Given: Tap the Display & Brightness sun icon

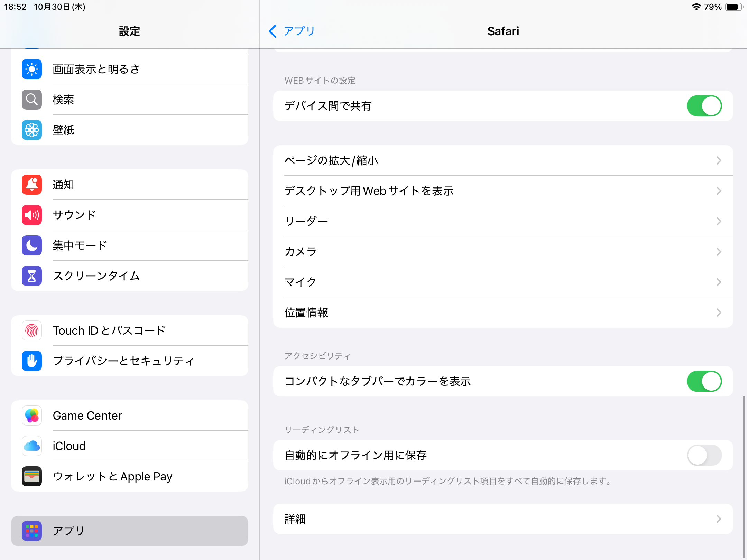Looking at the screenshot, I should (32, 69).
